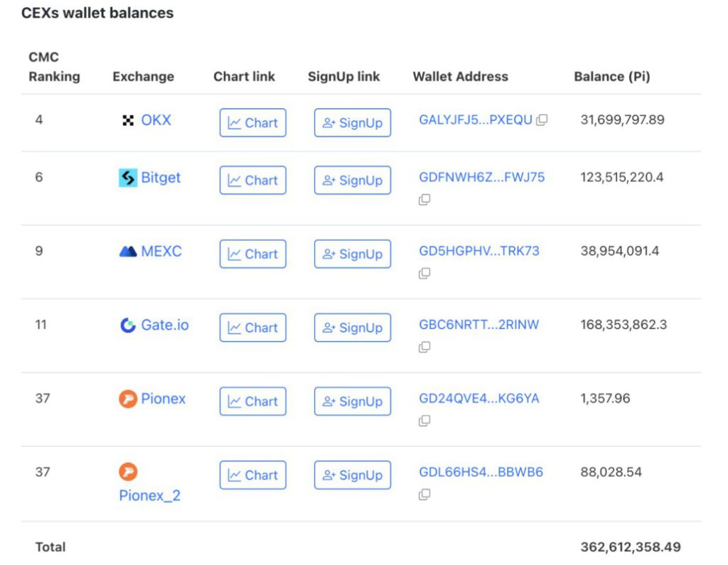The height and width of the screenshot is (565, 728).
Task: Copy the Bitget wallet address GDFNWH6Z...FWJ75
Action: [424, 200]
